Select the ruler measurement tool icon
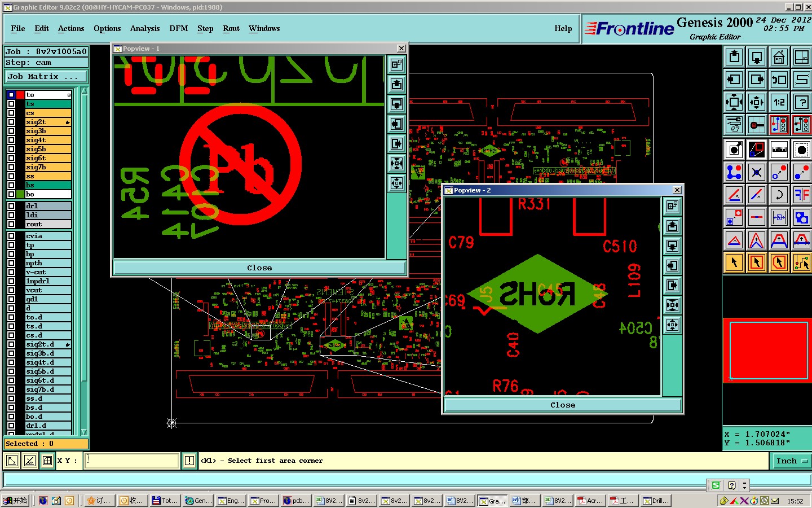This screenshot has height=508, width=812. click(779, 150)
